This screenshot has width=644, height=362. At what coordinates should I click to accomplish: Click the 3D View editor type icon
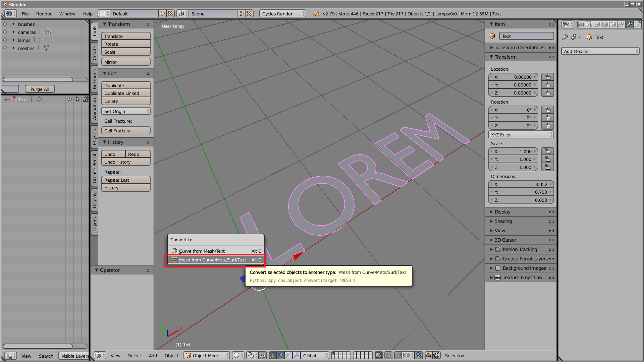[x=100, y=356]
